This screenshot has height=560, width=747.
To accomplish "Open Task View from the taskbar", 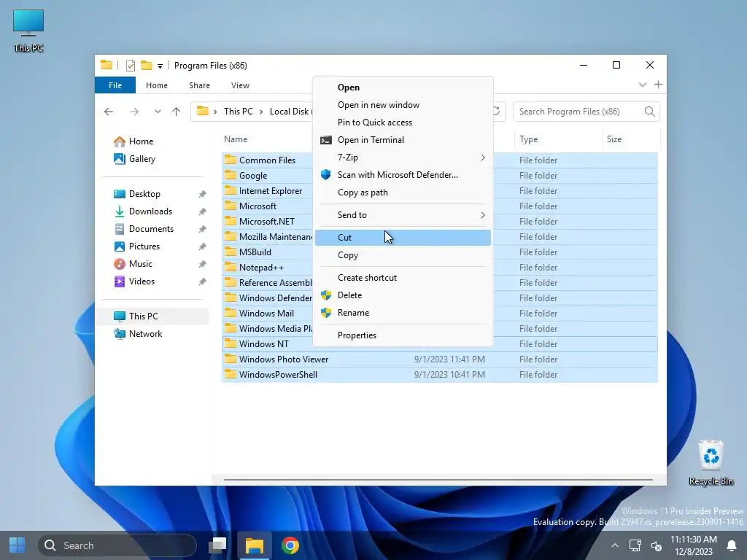I will pos(217,545).
